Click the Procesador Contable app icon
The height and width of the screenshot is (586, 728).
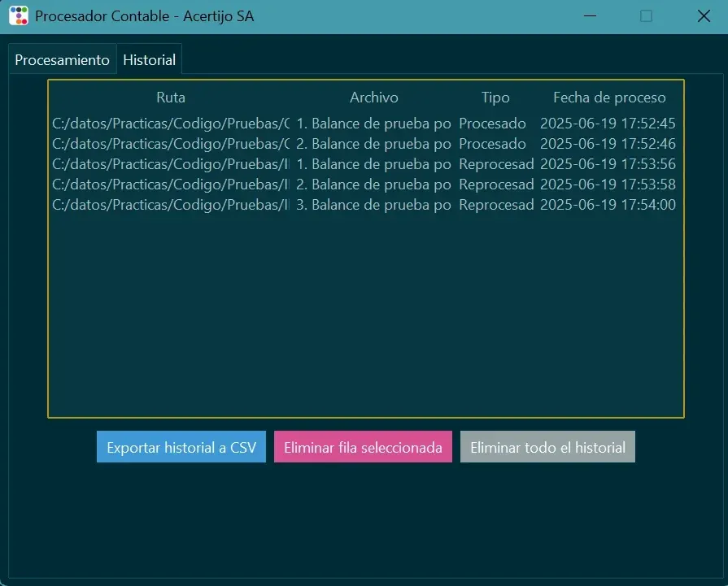(19, 15)
